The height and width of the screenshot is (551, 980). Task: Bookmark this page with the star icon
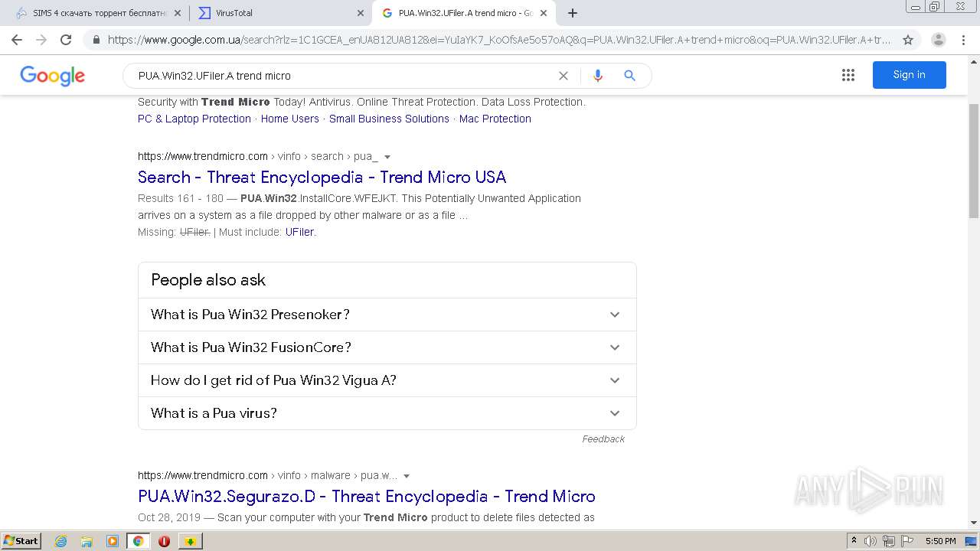click(908, 40)
